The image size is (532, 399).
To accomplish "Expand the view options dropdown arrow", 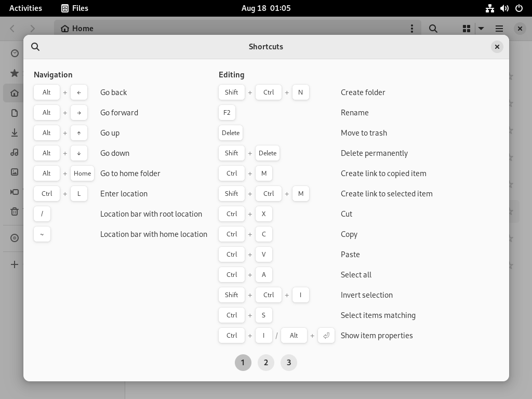I will tap(481, 29).
